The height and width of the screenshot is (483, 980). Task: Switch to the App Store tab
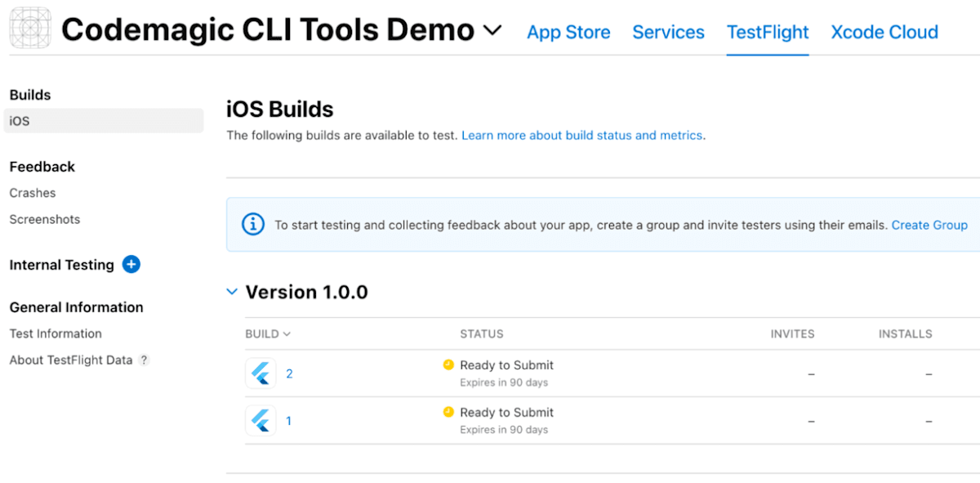tap(568, 32)
